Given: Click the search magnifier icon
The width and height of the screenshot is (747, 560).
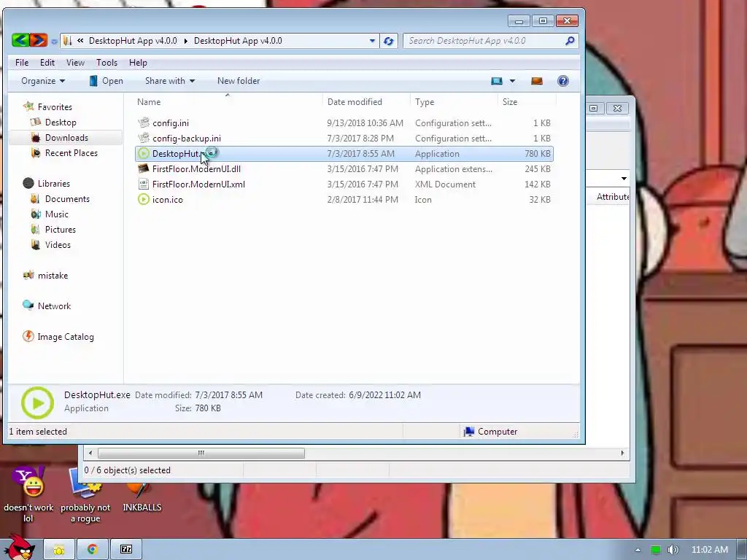Looking at the screenshot, I should [570, 41].
